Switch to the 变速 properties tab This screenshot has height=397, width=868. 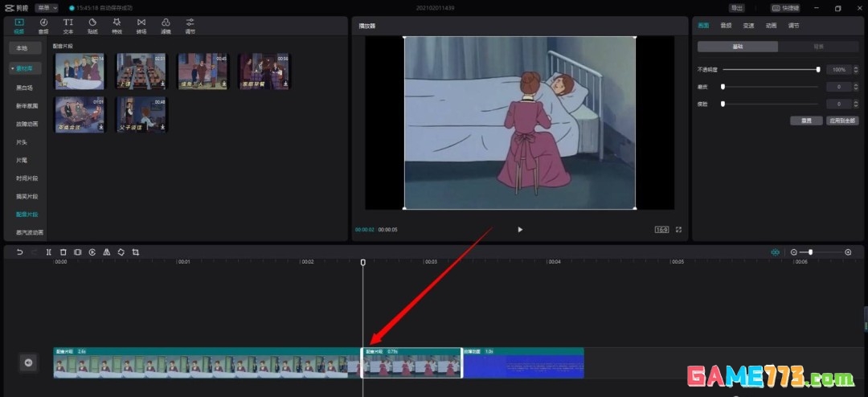pyautogui.click(x=748, y=26)
